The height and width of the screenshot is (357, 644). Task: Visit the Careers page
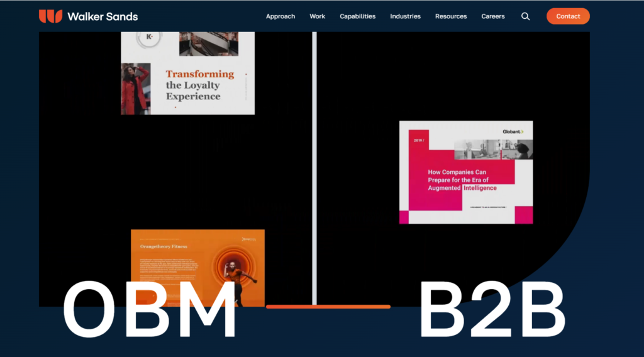pyautogui.click(x=493, y=16)
